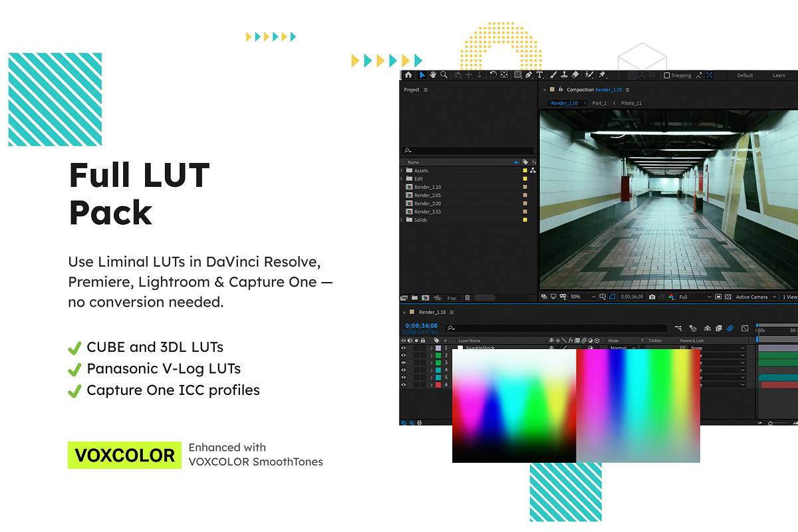This screenshot has width=798, height=532.
Task: Select the Hand tool
Action: click(433, 74)
